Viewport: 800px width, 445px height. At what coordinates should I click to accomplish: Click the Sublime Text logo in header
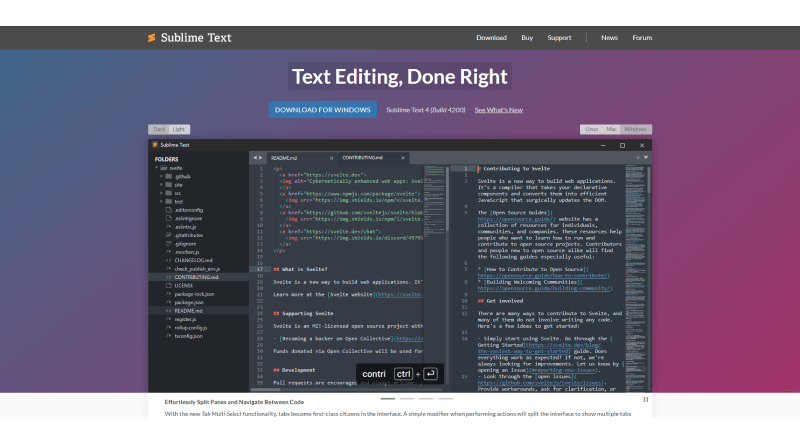(x=189, y=38)
